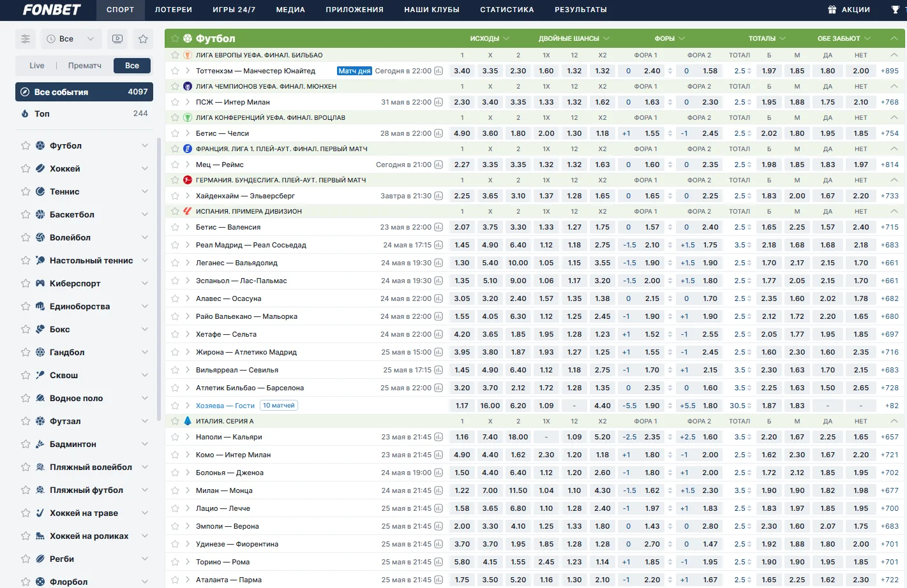Click the video broadcast filter icon
907x588 pixels.
[x=117, y=39]
